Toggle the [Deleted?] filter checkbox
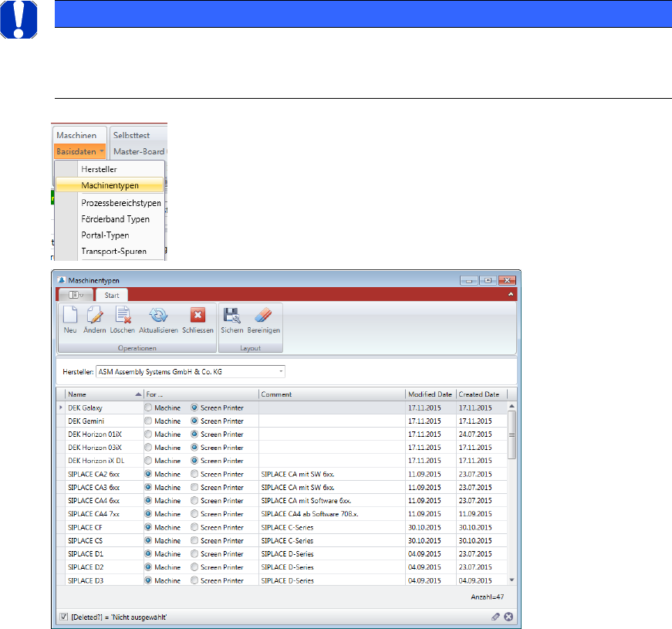 64,617
